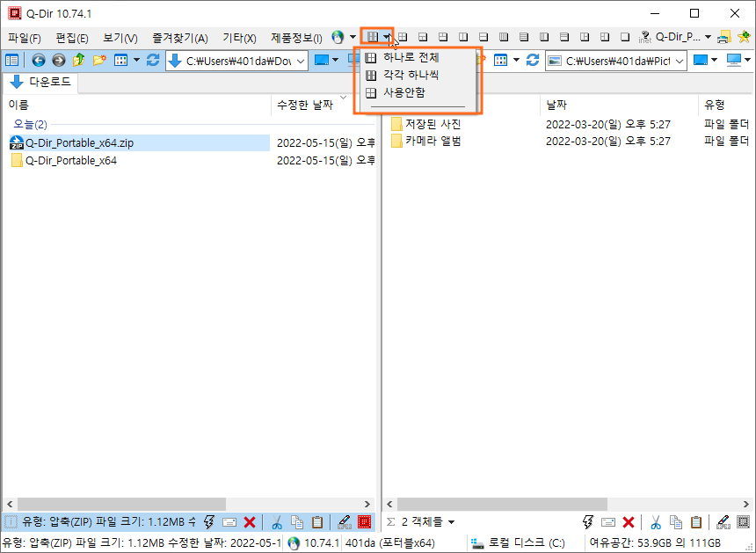Click the globe icon in the menu bar
Image resolution: width=756 pixels, height=553 pixels.
click(x=338, y=37)
